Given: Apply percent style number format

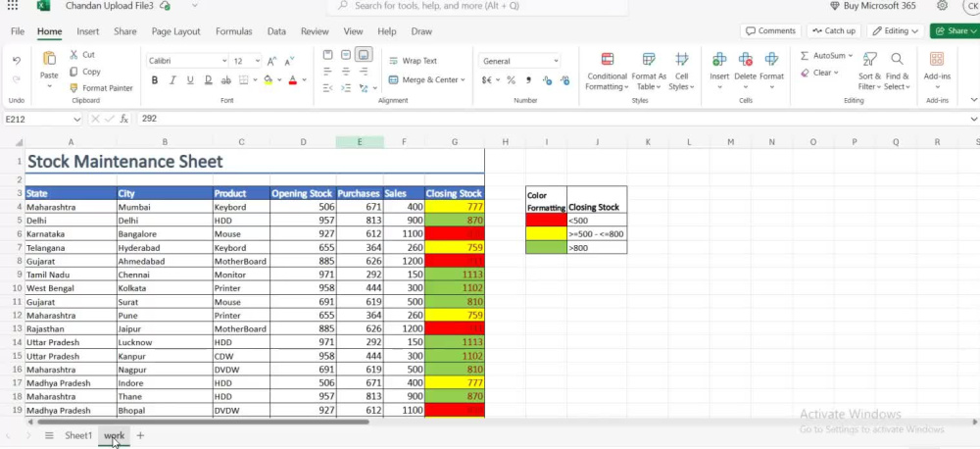Looking at the screenshot, I should (x=512, y=80).
